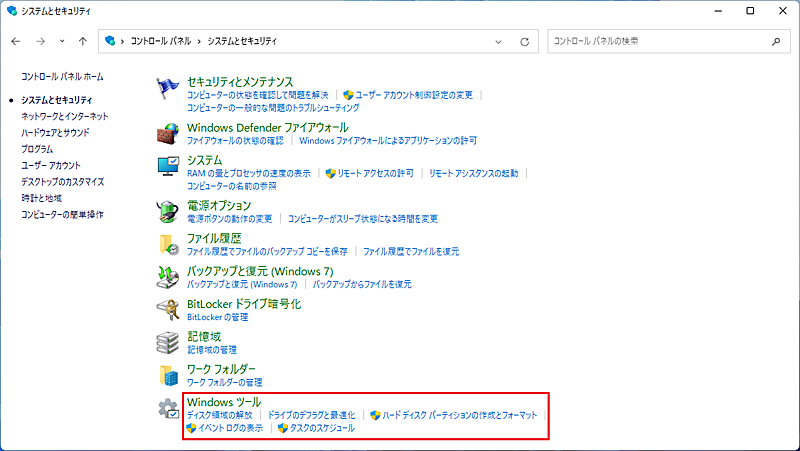The height and width of the screenshot is (451, 800).
Task: Open 電源オプション heading
Action: tap(219, 205)
